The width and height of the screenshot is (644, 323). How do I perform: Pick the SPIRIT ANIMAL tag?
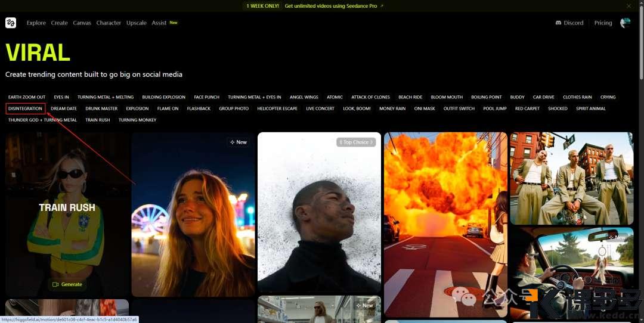(x=590, y=108)
